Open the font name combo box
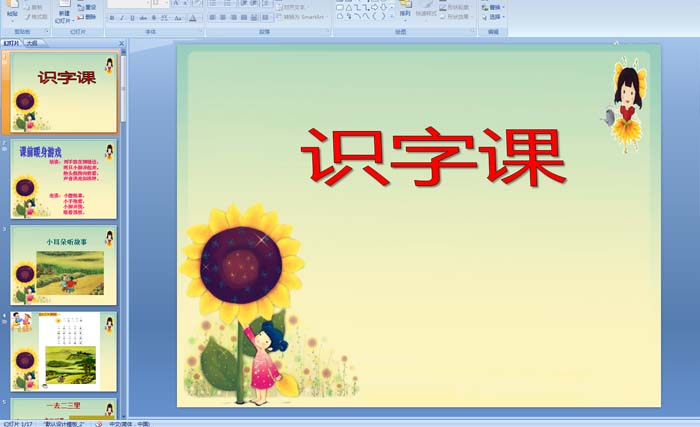This screenshot has width=700, height=427. click(129, 4)
